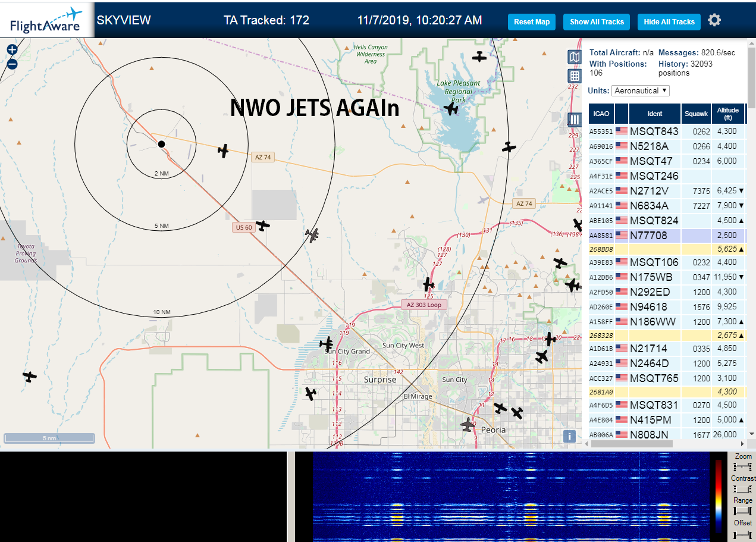Adjust the waterfall Offset slider

[743, 534]
